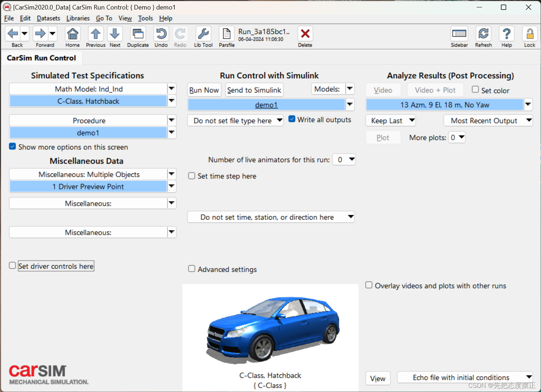Screen dimensions: 541x392
Task: Expand demo1 procedure dataset dropdown arrow
Action: click(172, 133)
